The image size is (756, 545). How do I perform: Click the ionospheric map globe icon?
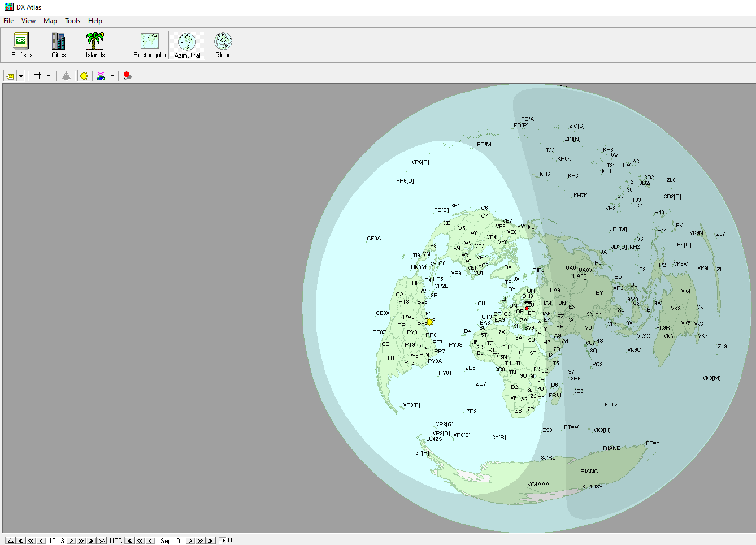click(101, 76)
